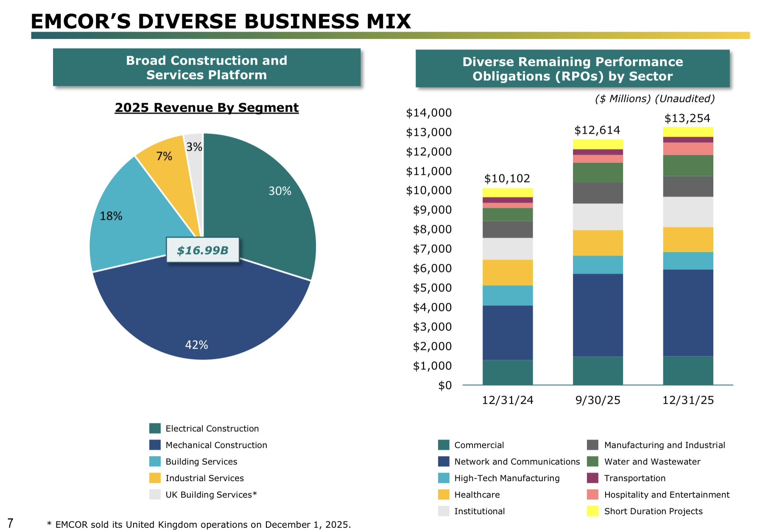Click the 3% pie slice label
Screen dimensions: 771x532
[194, 147]
